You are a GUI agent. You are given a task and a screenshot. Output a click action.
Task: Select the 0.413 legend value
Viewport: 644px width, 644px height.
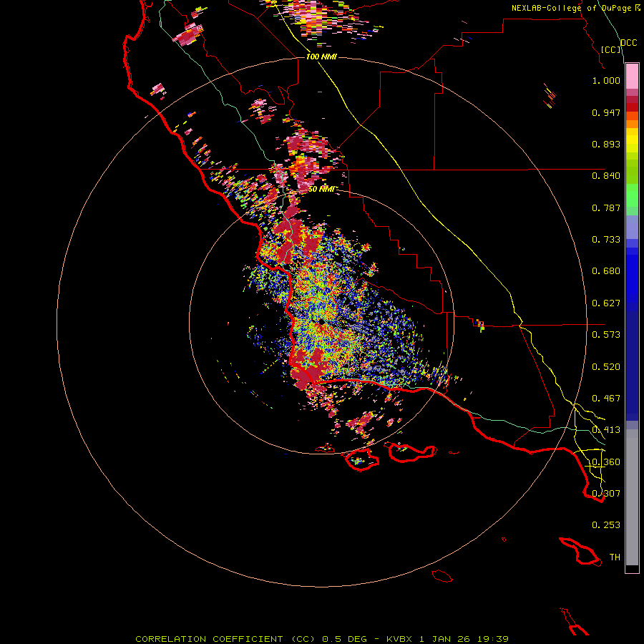[606, 430]
